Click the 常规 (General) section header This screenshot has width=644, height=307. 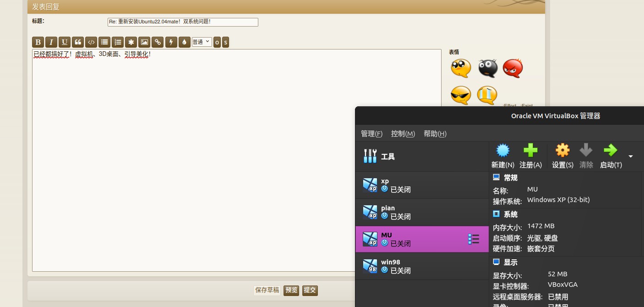[510, 178]
